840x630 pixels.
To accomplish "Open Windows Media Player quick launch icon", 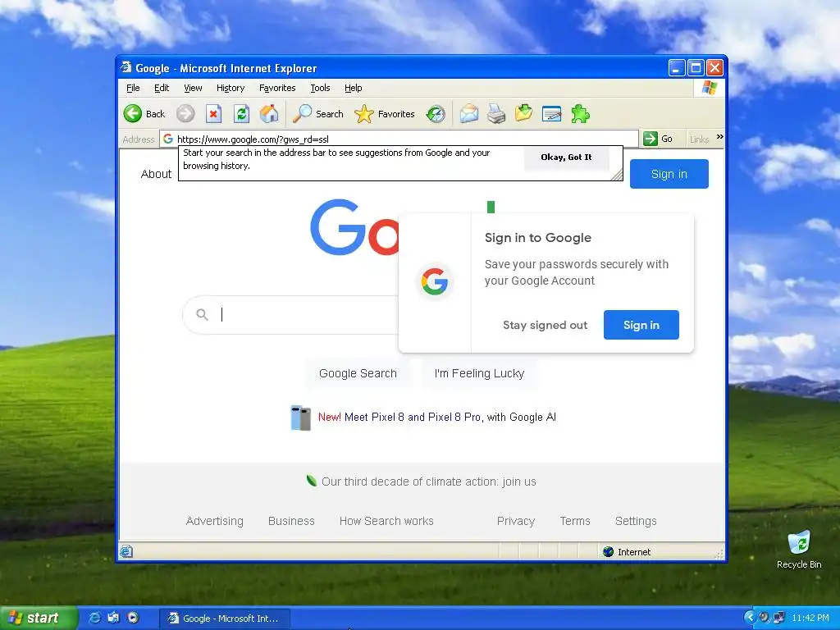I will 133,618.
